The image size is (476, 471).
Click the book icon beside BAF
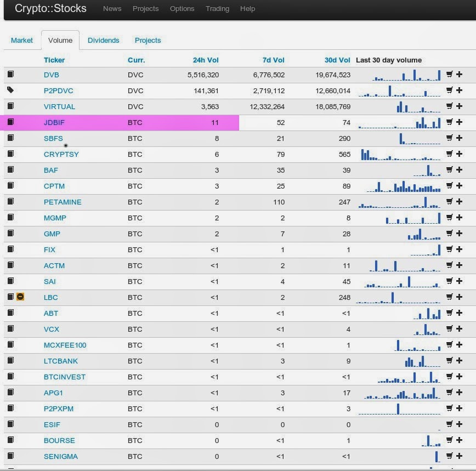10,169
